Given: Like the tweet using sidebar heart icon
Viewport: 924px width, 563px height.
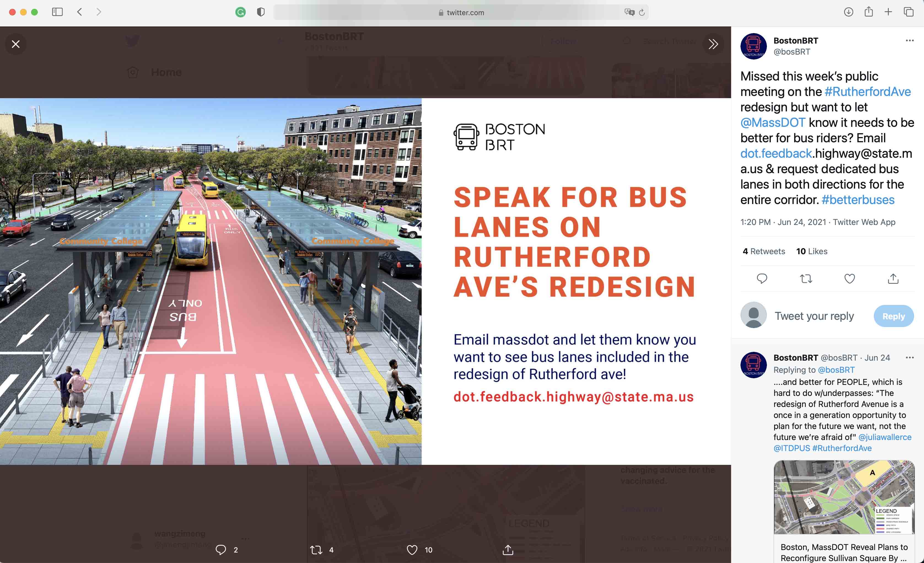Looking at the screenshot, I should (x=849, y=279).
